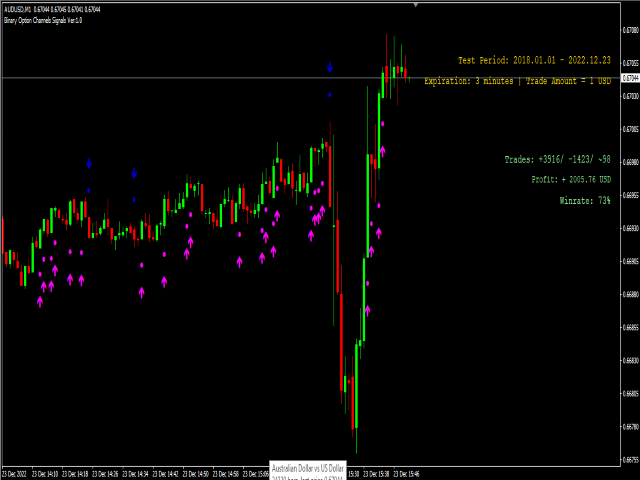The image size is (640, 480).
Task: Click the current price label 0.67044
Action: tap(630, 78)
